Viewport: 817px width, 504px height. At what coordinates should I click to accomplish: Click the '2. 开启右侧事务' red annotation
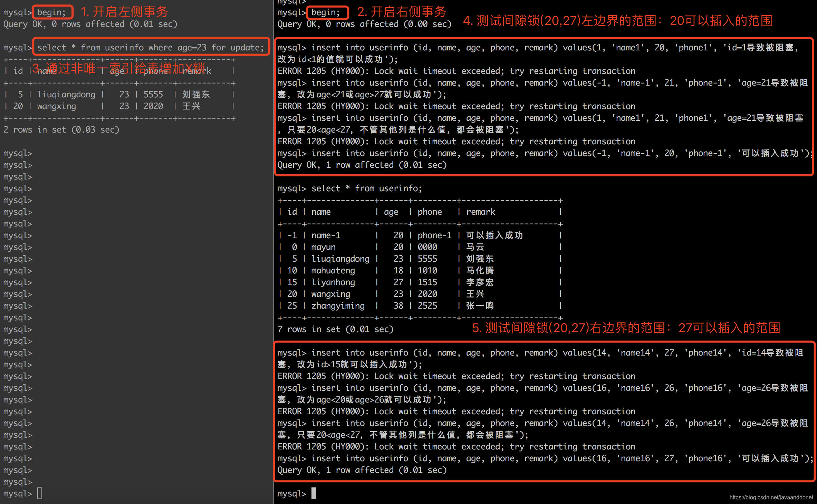point(402,12)
